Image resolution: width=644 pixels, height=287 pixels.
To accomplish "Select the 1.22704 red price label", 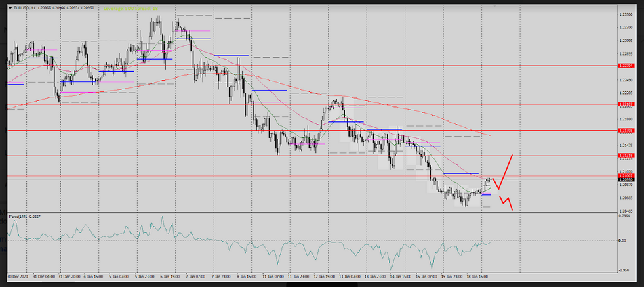I will tap(626, 66).
